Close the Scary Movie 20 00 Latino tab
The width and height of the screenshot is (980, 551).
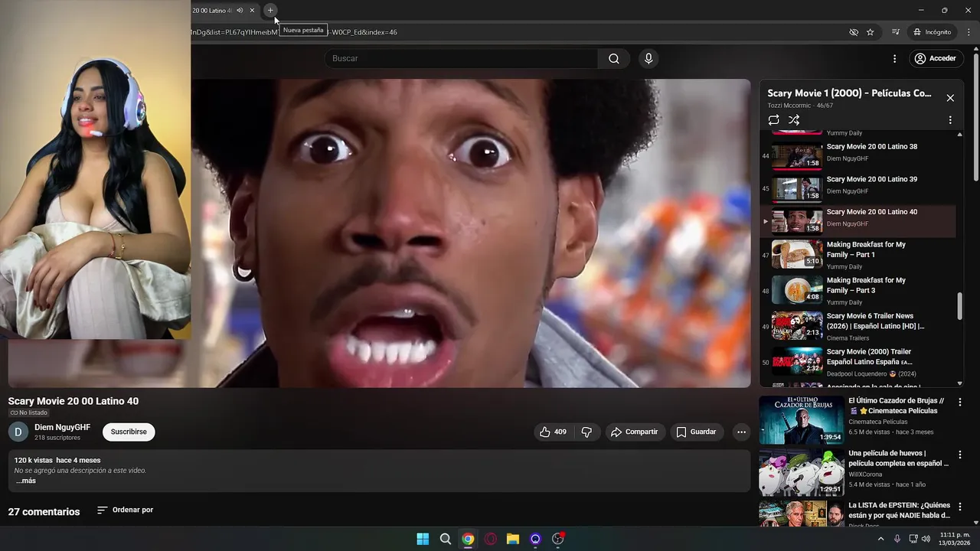(x=252, y=10)
